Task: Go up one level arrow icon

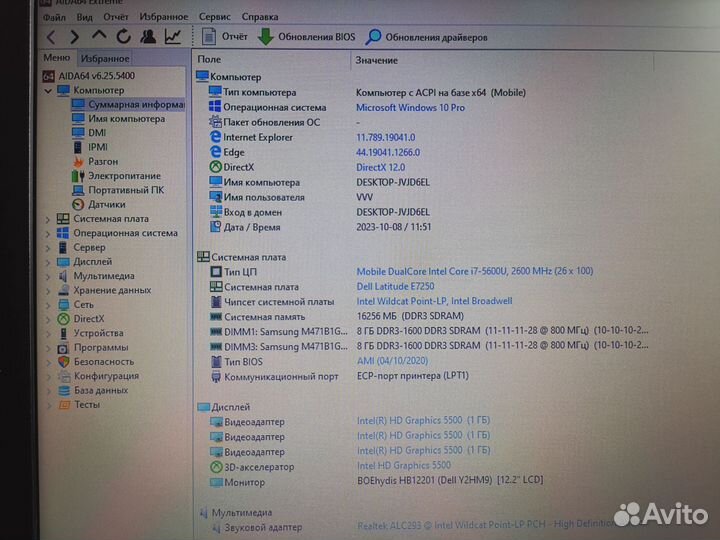Action: (99, 36)
